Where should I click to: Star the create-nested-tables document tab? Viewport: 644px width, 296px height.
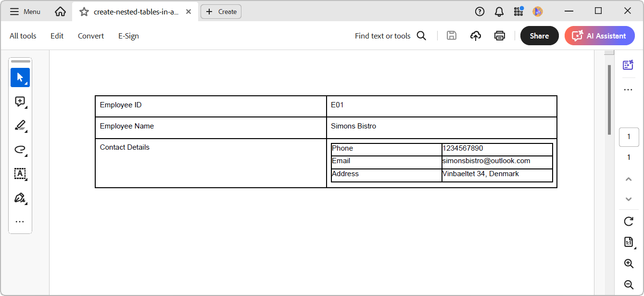coord(84,12)
